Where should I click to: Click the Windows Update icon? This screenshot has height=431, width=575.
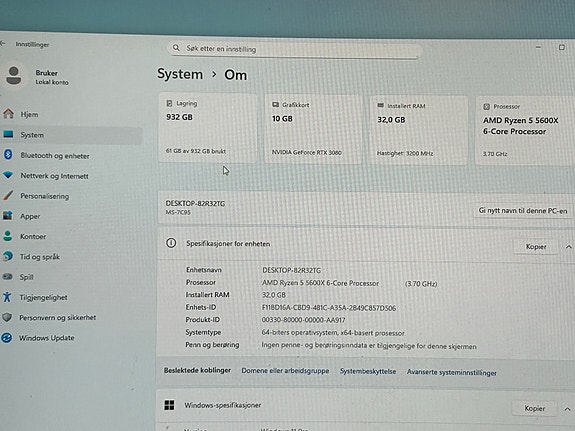[7, 337]
